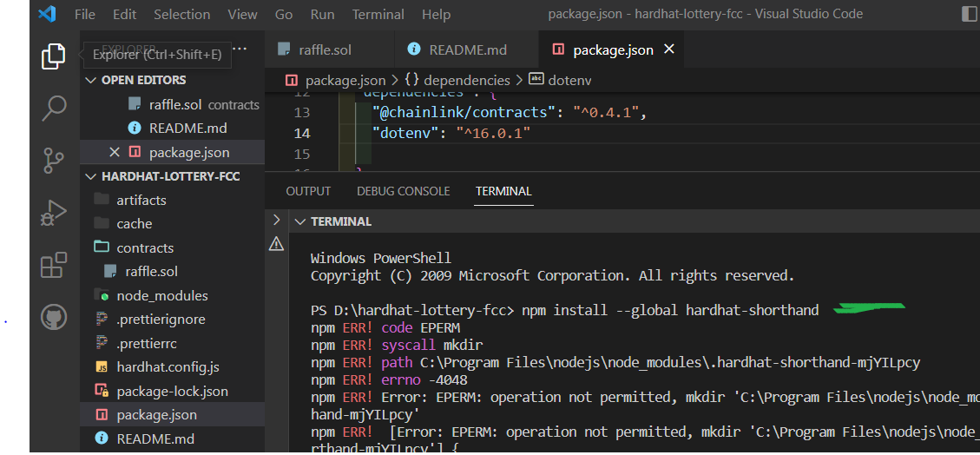Open the Explorer view in activity bar
980x455 pixels.
(54, 57)
